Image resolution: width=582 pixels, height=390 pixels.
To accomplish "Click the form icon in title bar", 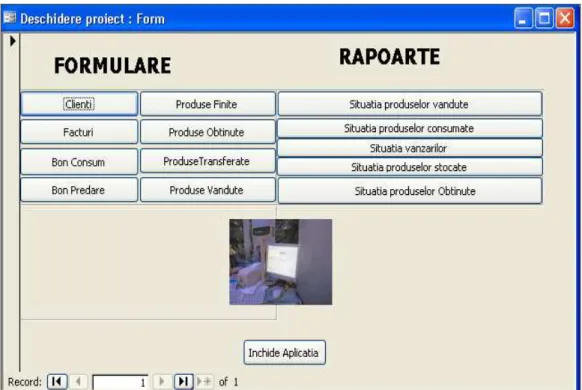I will (x=9, y=17).
